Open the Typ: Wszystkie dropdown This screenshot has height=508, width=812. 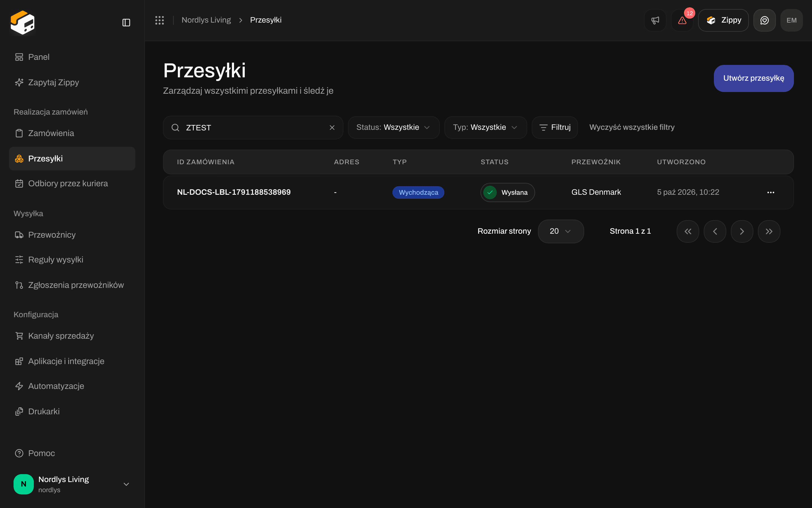click(x=486, y=127)
